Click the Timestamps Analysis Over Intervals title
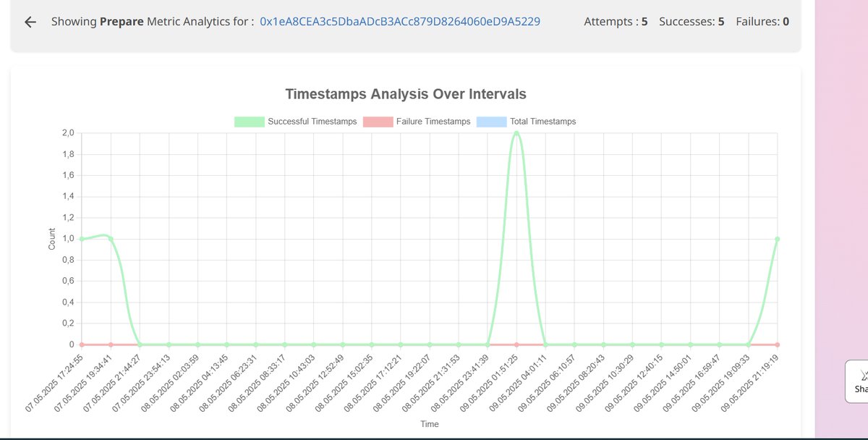The image size is (868, 440). point(406,94)
